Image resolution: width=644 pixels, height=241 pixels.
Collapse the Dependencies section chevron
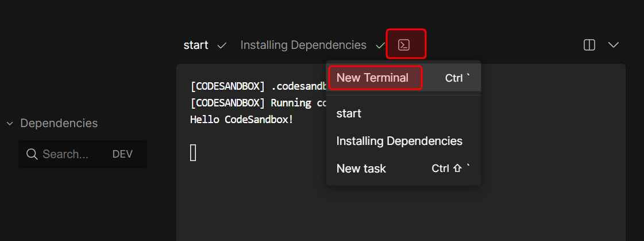coord(10,123)
